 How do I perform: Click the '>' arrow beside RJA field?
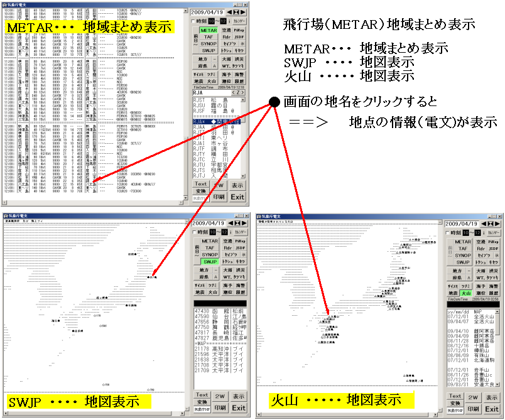click(242, 93)
